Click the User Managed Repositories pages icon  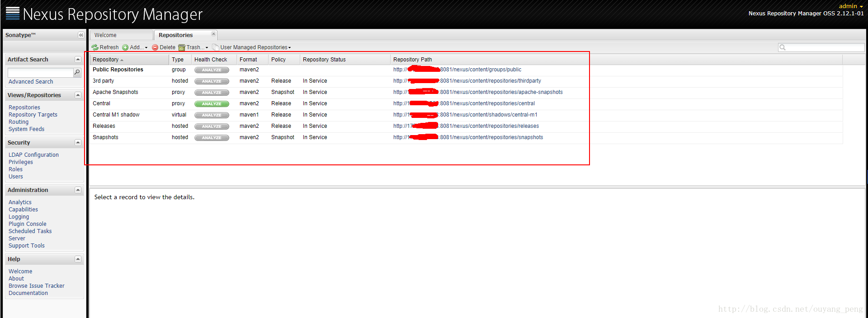tap(216, 47)
